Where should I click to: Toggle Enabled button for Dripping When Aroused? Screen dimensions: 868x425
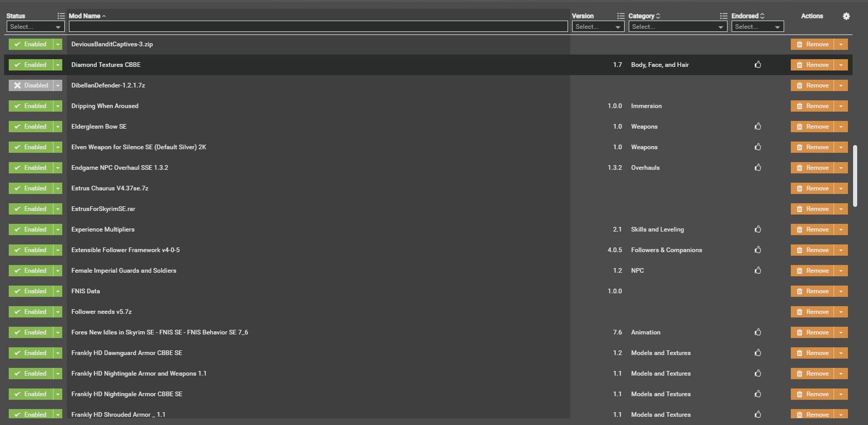coord(31,106)
